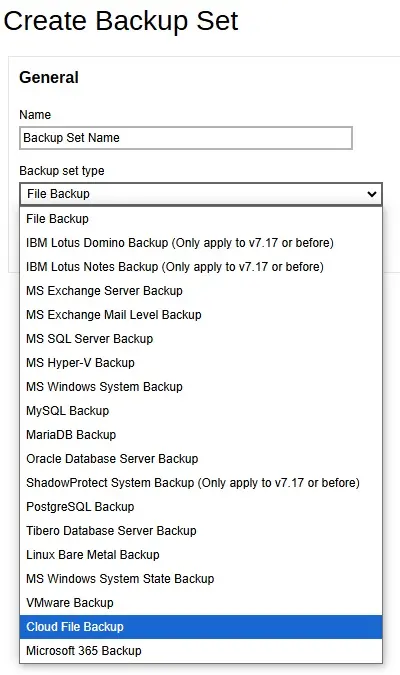
Task: Select Linux Bare Metal Backup
Action: [201, 555]
